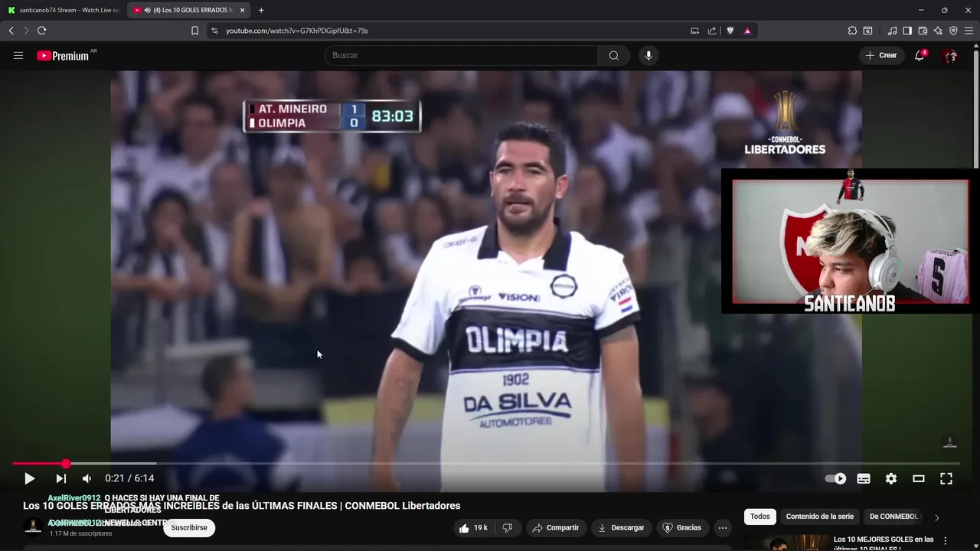Screen dimensions: 980x551
Task: Click the Suscribirse button
Action: coord(189,528)
